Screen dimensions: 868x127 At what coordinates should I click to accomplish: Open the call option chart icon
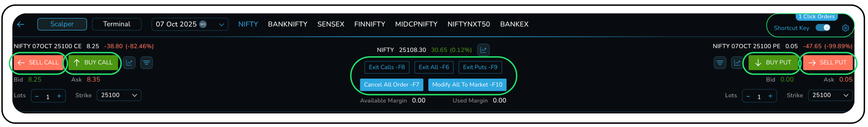[129, 63]
